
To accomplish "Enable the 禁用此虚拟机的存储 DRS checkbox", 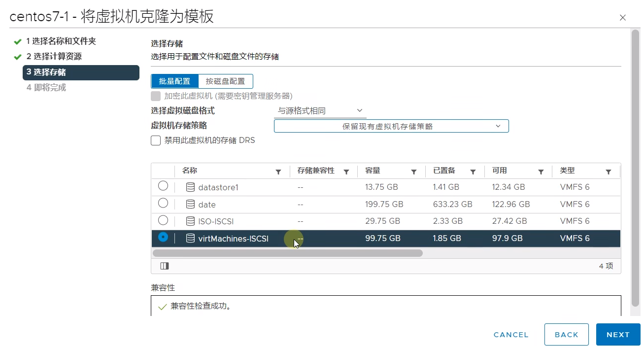I will (155, 140).
